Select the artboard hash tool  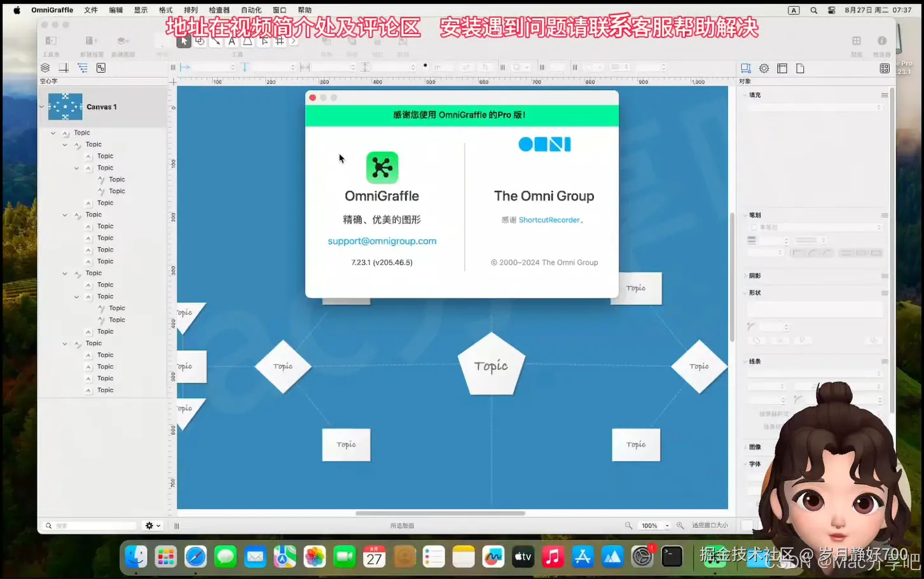coord(279,41)
